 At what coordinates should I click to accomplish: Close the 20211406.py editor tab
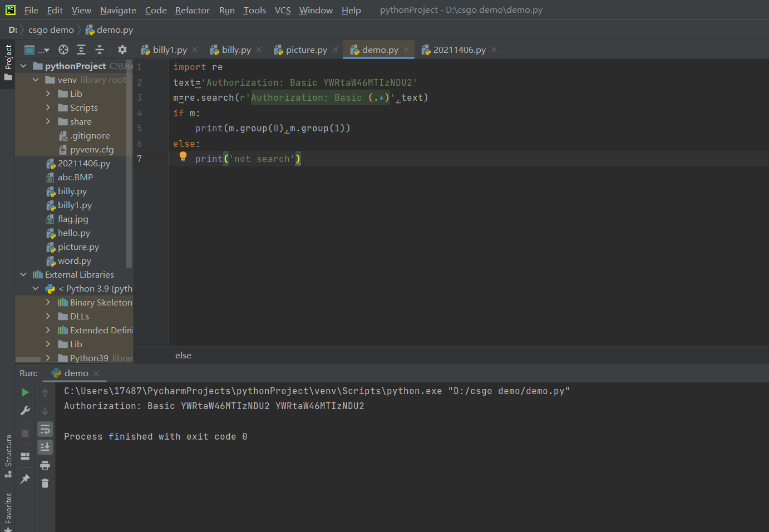tap(494, 50)
